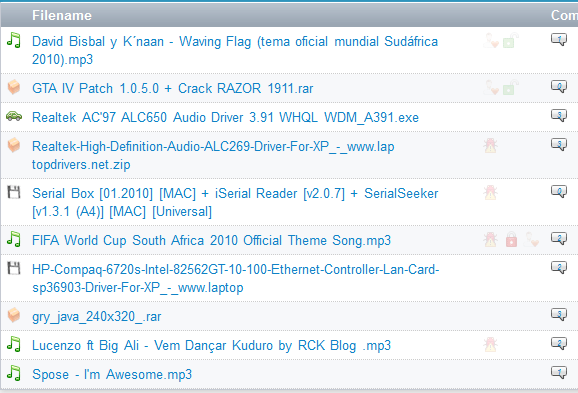Click the package icon next to GTA IV Patch

click(x=14, y=87)
